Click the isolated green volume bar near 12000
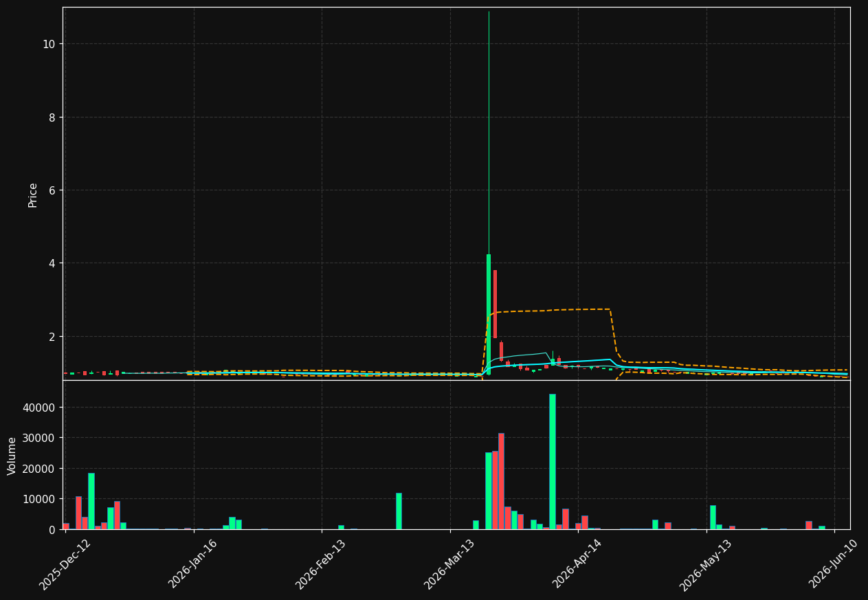Screen dimensions: 868x600 pos(399,511)
